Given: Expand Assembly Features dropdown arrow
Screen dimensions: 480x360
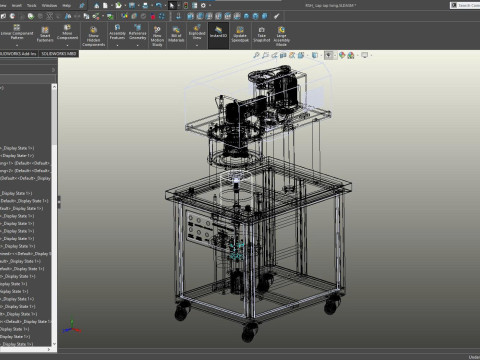Looking at the screenshot, I should (x=117, y=45).
